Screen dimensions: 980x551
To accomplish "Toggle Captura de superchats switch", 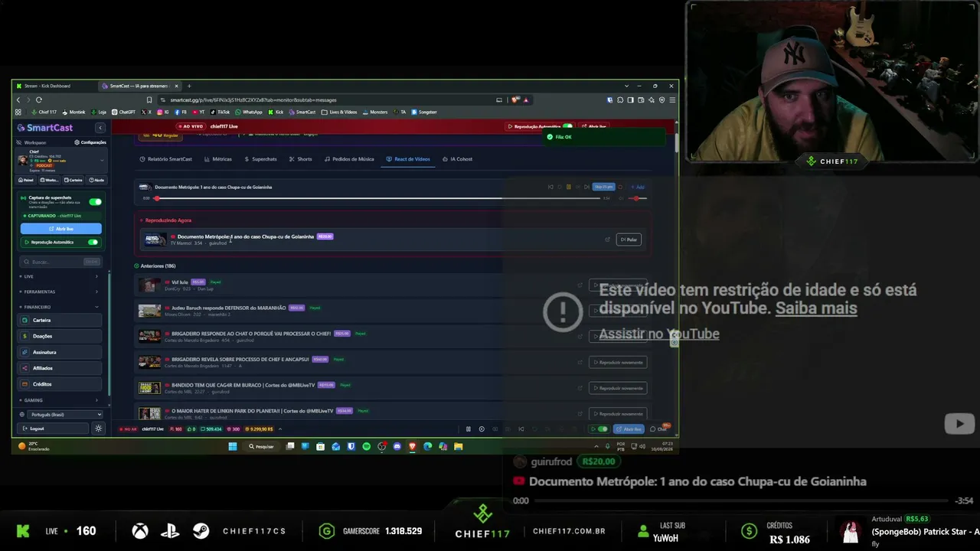I will coord(95,202).
